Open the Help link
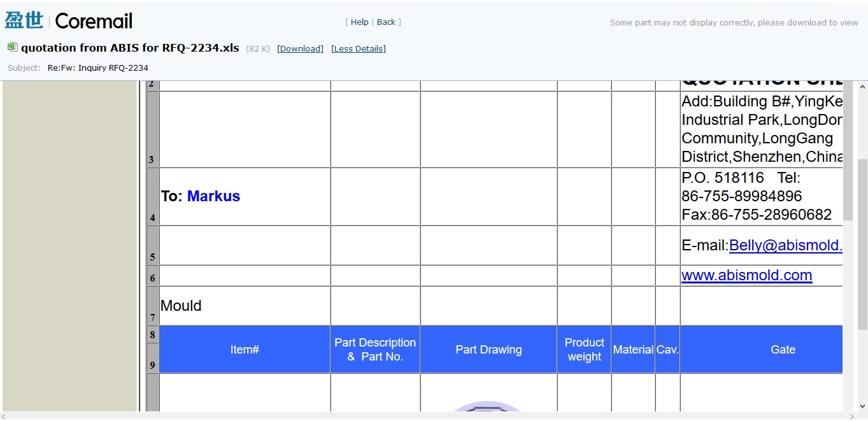This screenshot has width=868, height=421. (359, 22)
